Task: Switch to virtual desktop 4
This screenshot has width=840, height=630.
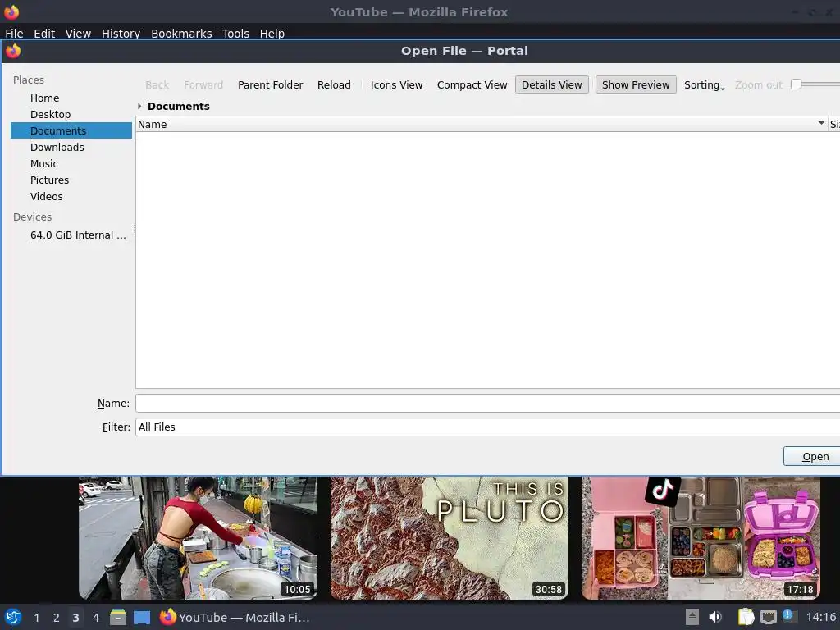Action: 95,618
